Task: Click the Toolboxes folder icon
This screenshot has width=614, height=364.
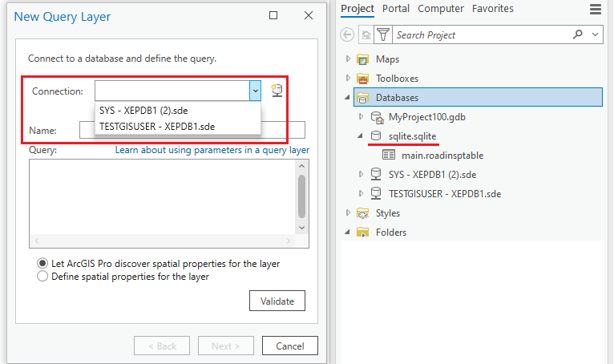Action: tap(362, 79)
